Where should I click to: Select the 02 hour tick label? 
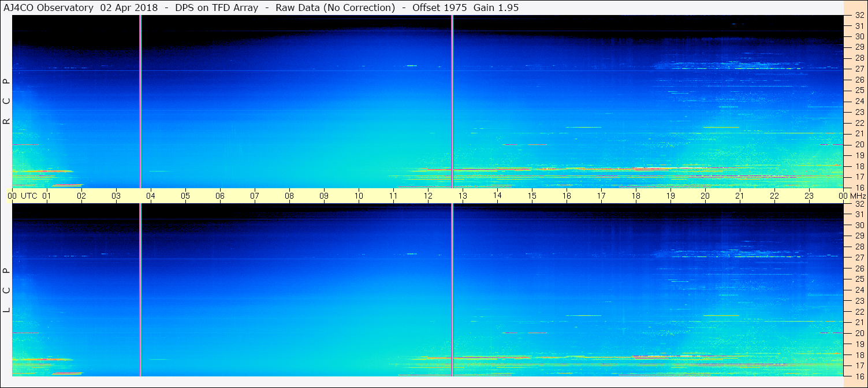click(x=81, y=196)
